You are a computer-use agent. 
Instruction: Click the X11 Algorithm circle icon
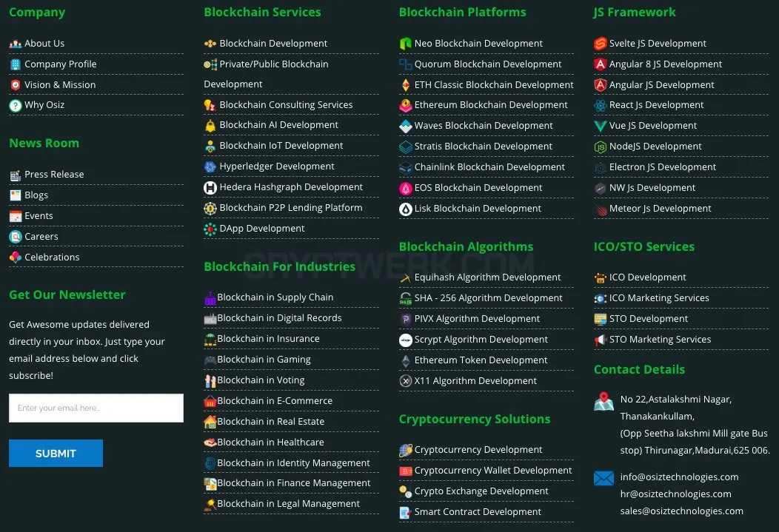point(405,381)
